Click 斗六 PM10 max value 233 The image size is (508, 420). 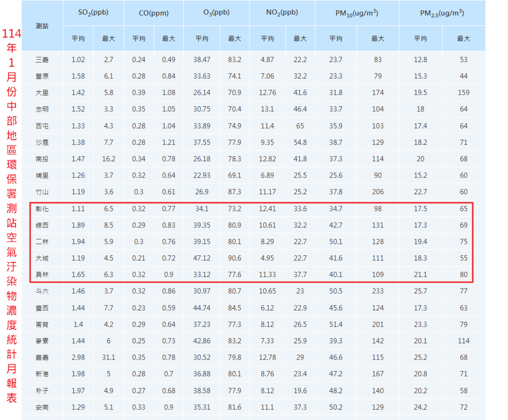(378, 291)
